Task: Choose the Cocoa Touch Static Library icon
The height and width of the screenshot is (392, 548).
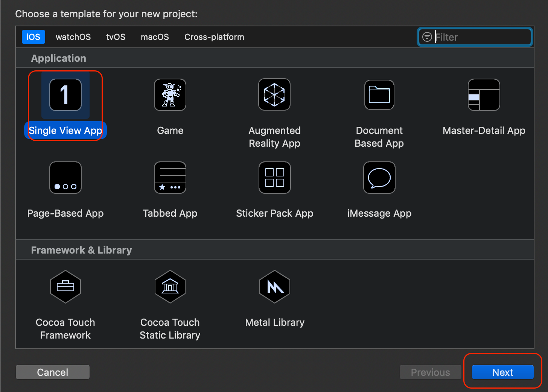Action: [x=170, y=287]
